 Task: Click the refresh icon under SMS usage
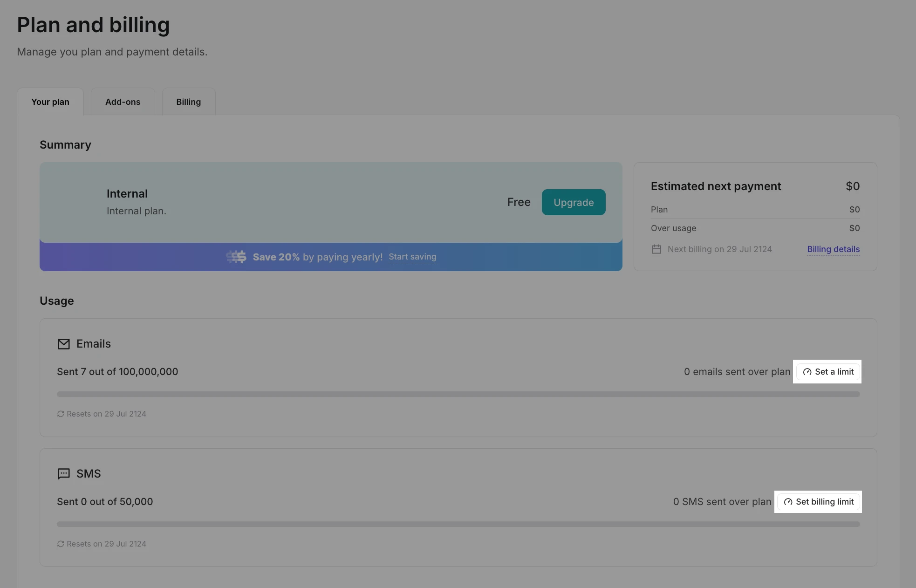pos(61,544)
